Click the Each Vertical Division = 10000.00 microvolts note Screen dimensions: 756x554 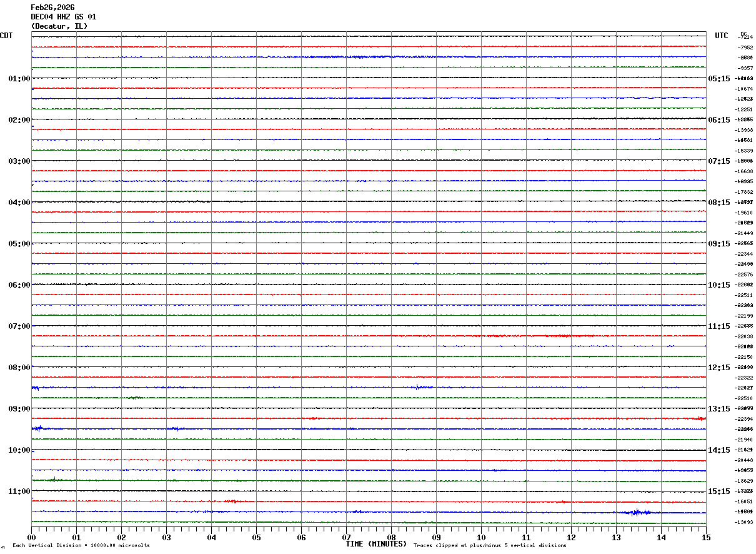(x=81, y=545)
